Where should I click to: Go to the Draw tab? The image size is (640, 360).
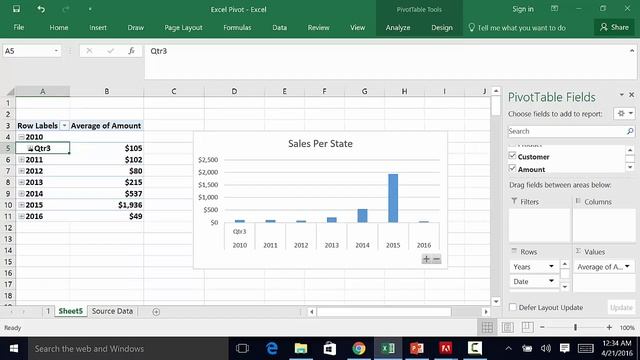click(x=136, y=27)
